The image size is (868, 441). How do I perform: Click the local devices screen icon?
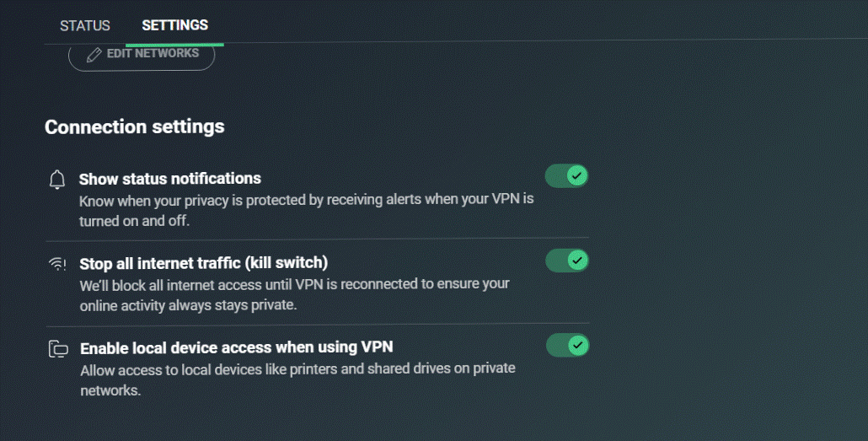tap(58, 348)
